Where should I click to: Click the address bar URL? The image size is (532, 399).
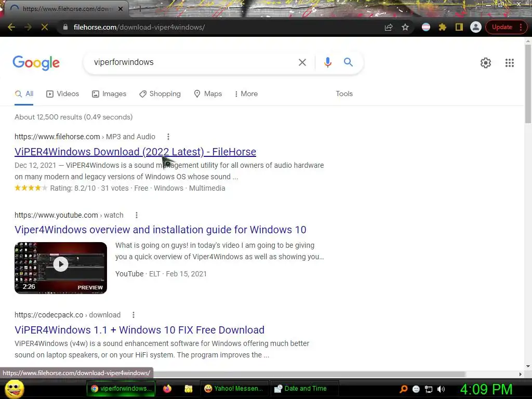tap(139, 27)
